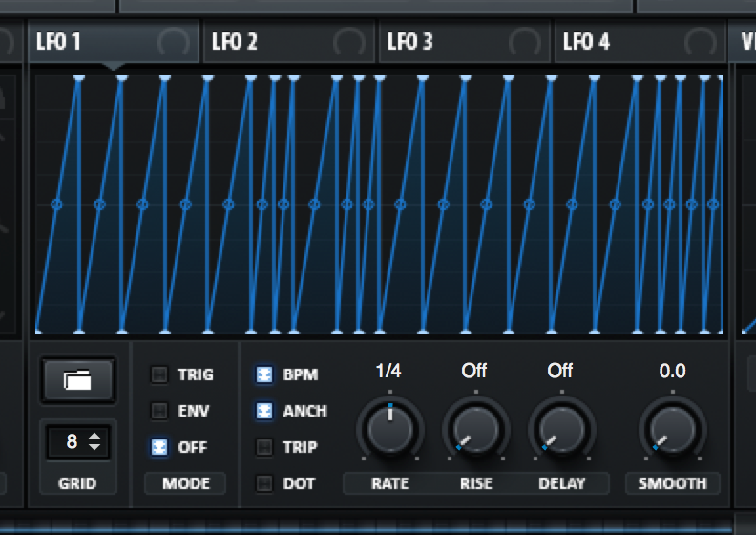
Task: Click the GRID label
Action: pyautogui.click(x=77, y=483)
